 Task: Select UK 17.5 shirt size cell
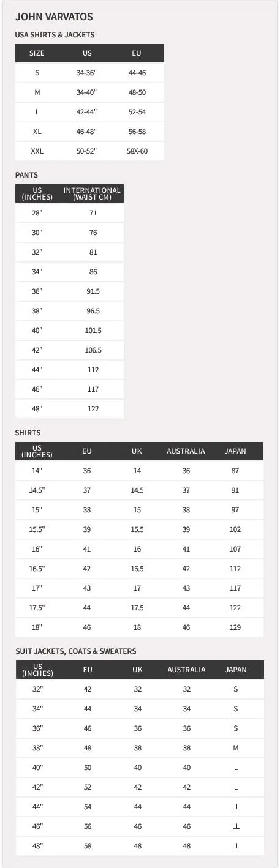click(137, 608)
